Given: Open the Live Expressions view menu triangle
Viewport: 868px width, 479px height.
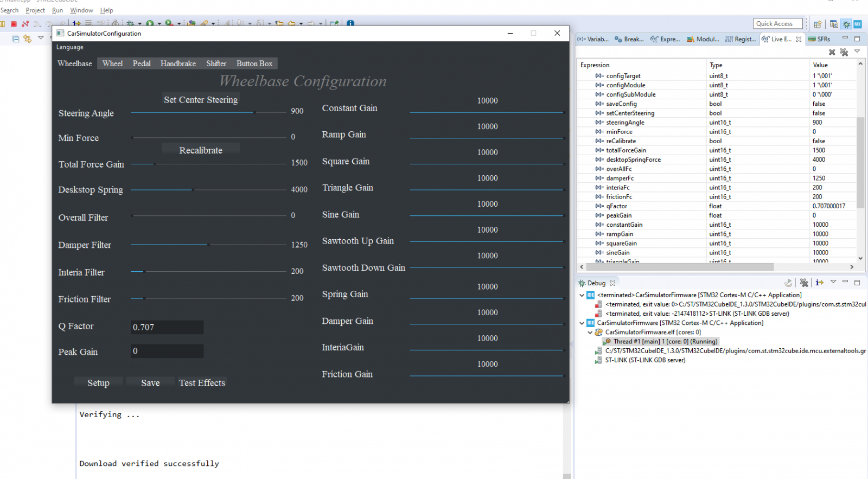Looking at the screenshot, I should point(857,52).
